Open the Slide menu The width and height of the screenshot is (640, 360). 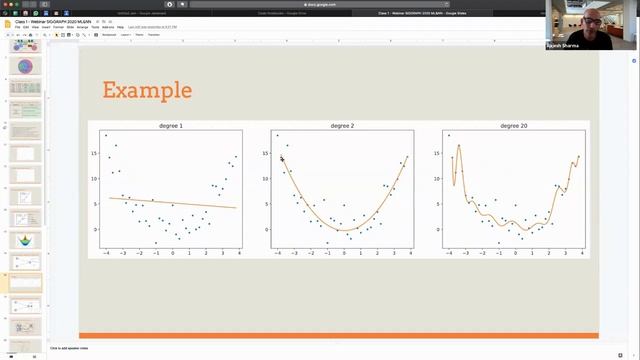tap(70, 27)
